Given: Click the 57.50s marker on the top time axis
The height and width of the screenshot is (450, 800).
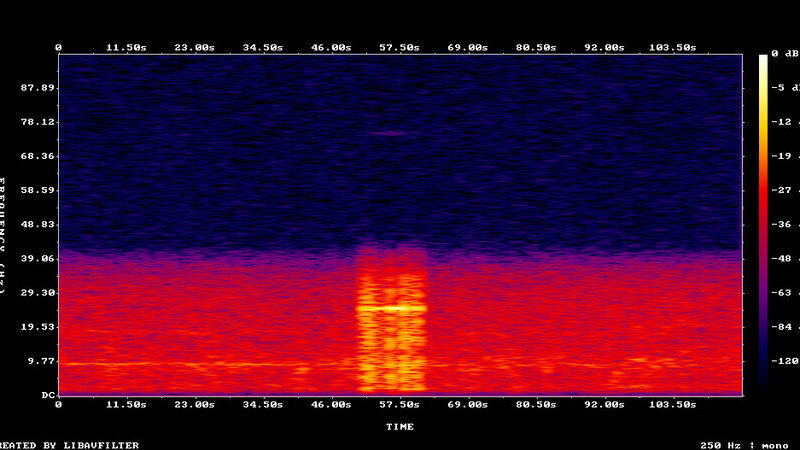Looking at the screenshot, I should tap(399, 47).
